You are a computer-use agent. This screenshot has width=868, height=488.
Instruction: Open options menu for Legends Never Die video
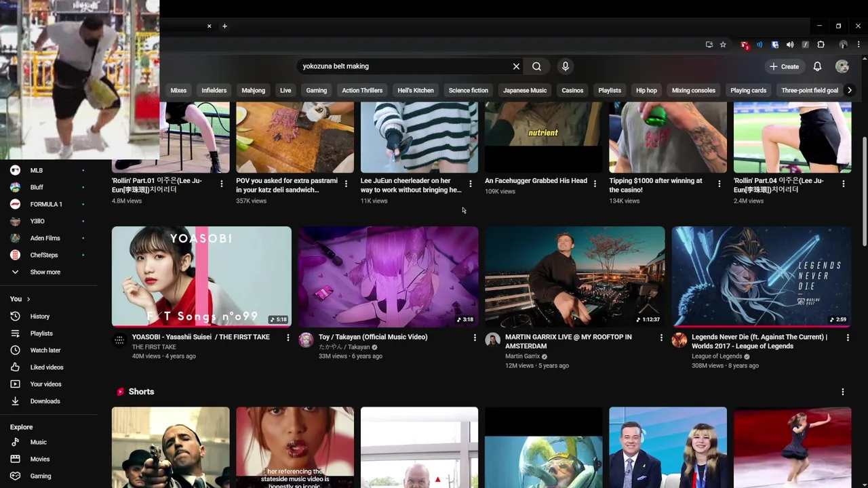click(848, 338)
